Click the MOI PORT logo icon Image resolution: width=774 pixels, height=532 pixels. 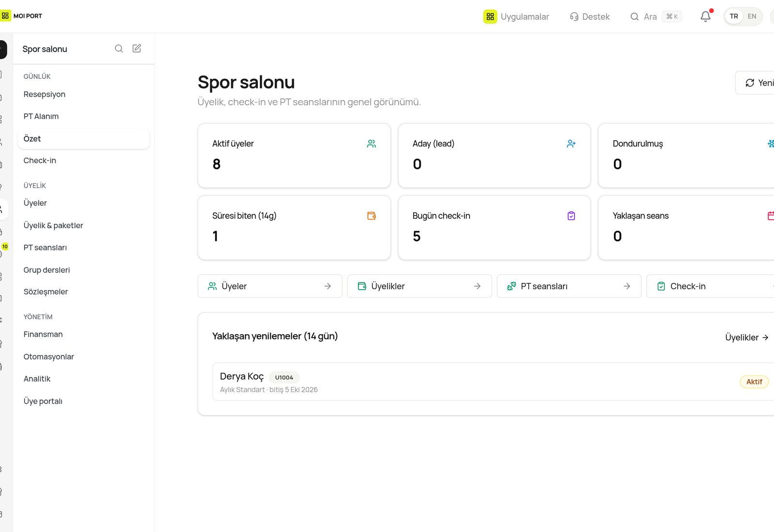click(x=5, y=16)
